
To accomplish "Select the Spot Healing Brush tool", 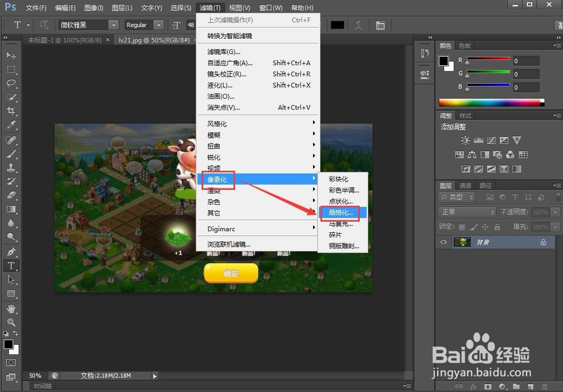I will 11,139.
